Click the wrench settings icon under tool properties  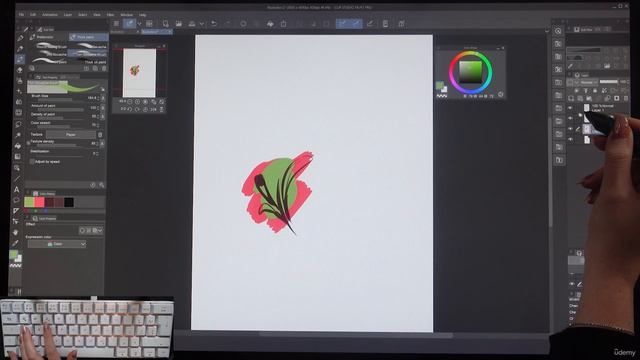click(x=101, y=185)
